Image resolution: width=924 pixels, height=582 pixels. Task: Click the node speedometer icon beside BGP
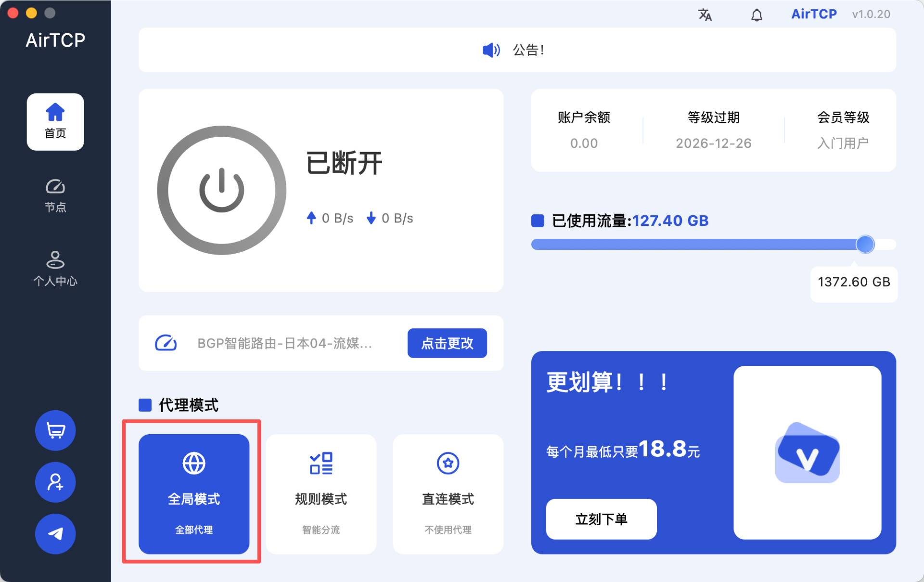click(166, 343)
